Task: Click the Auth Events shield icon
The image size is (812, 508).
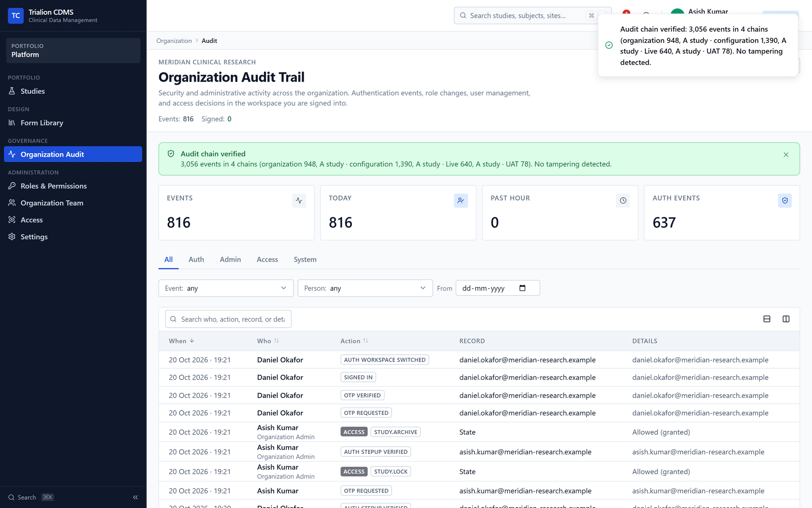Action: click(785, 201)
